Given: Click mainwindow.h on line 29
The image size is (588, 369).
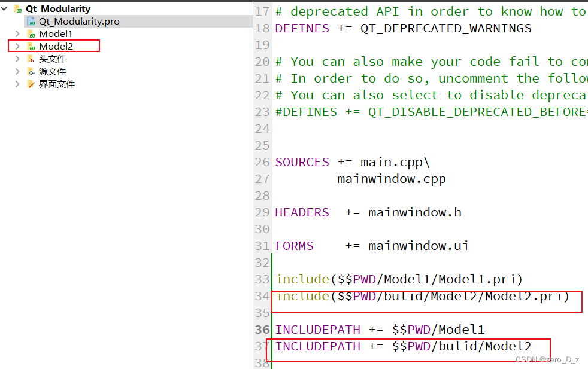Looking at the screenshot, I should pos(415,212).
